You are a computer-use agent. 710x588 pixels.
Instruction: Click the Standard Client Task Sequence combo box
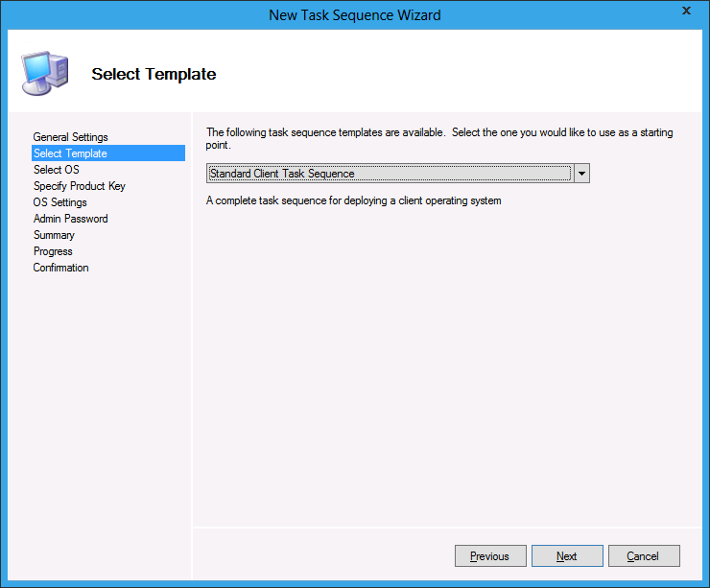(x=389, y=174)
